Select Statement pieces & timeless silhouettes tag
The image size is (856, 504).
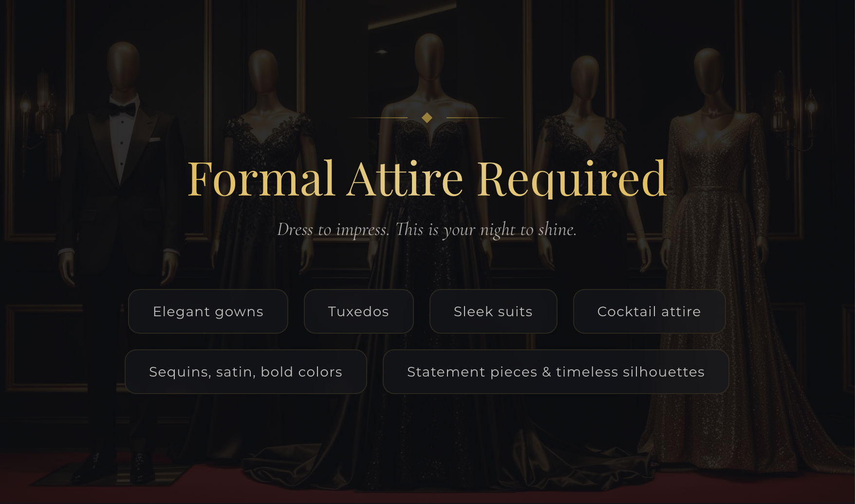point(556,372)
